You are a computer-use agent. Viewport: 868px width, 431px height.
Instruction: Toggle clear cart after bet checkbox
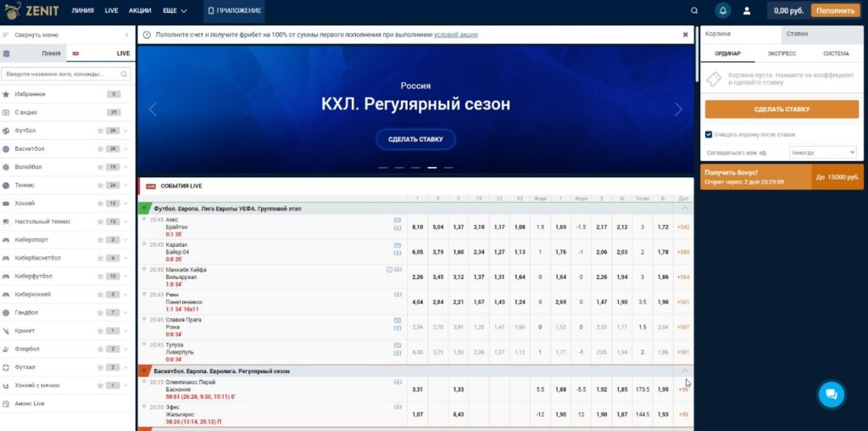[x=709, y=135]
